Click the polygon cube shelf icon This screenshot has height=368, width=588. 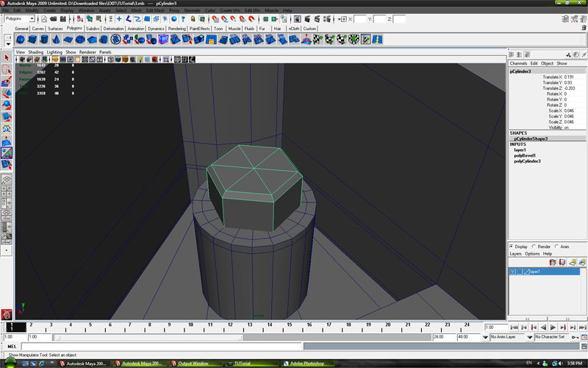coord(33,40)
